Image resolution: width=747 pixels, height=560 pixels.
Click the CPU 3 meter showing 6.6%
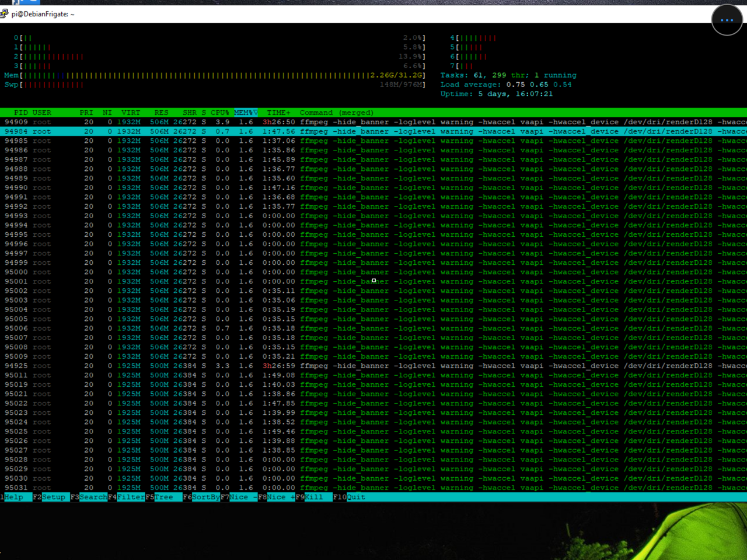pos(219,66)
